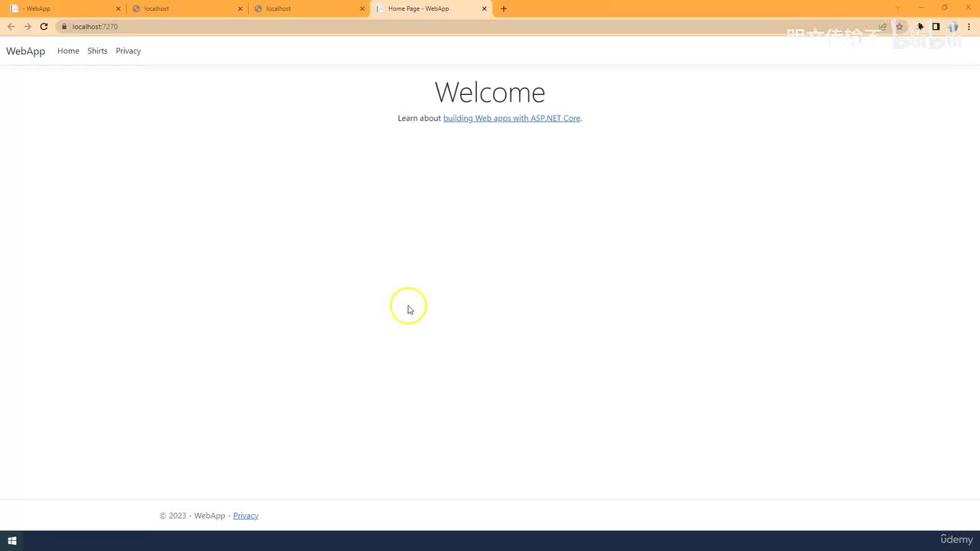
Task: Switch to the second localhost tab
Action: (309, 8)
